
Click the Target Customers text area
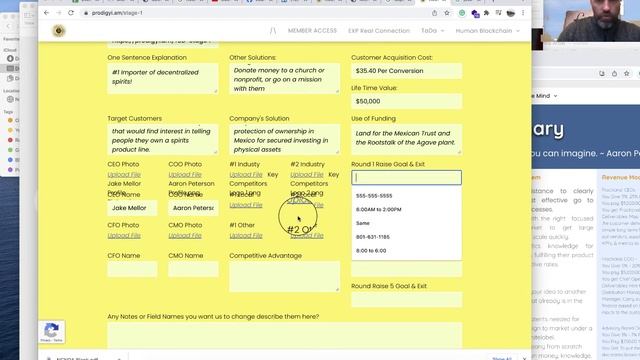(162, 139)
